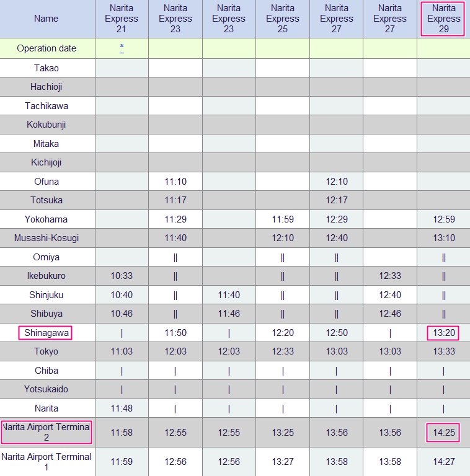The height and width of the screenshot is (476, 470).
Task: Click the 13:10 time in Musashi-Kosugi row
Action: [x=443, y=238]
